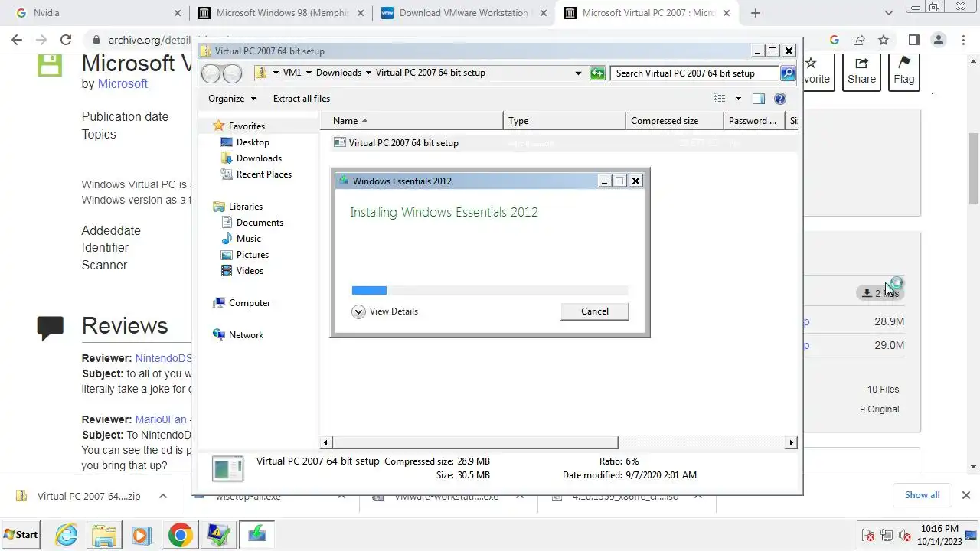
Task: Open Windows Media Player taskbar icon
Action: pyautogui.click(x=142, y=534)
